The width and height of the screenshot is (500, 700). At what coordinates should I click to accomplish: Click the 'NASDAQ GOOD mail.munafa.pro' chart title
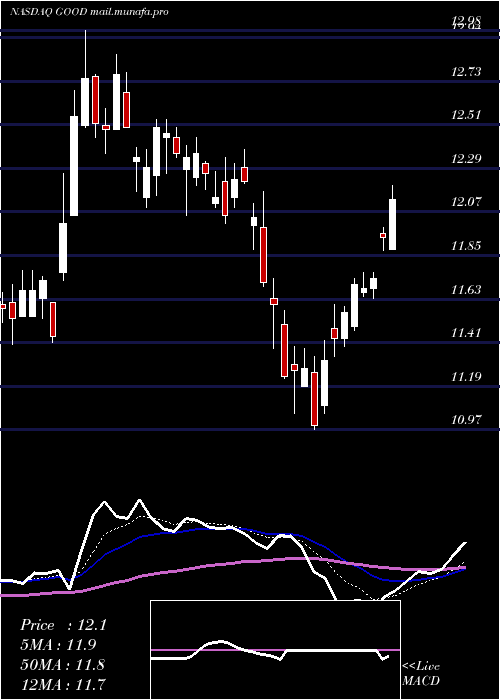89,12
